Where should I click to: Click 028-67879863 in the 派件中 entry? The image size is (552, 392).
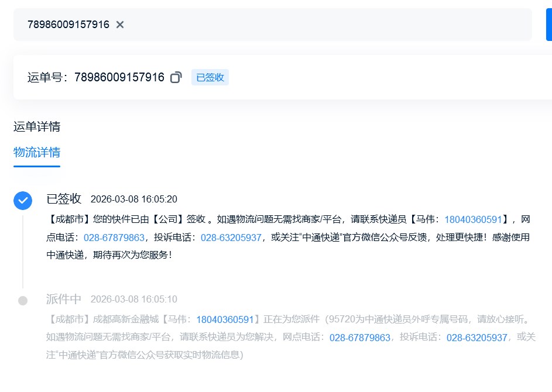pyautogui.click(x=359, y=338)
